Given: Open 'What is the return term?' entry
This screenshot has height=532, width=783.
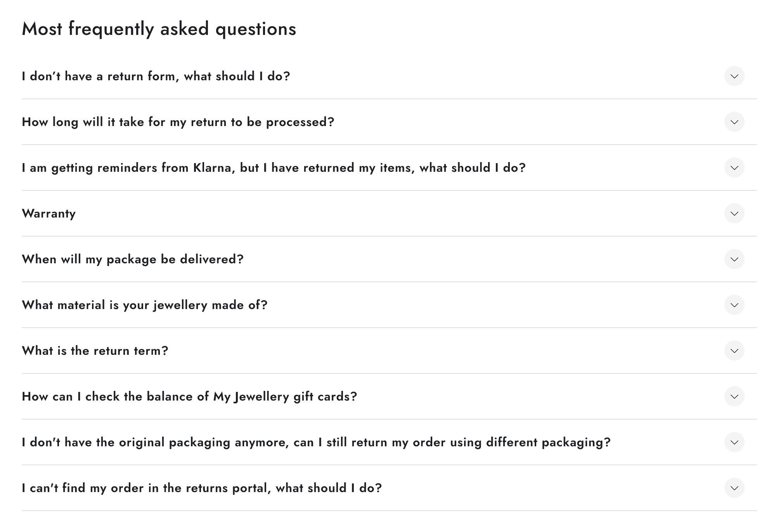Looking at the screenshot, I should [x=95, y=351].
